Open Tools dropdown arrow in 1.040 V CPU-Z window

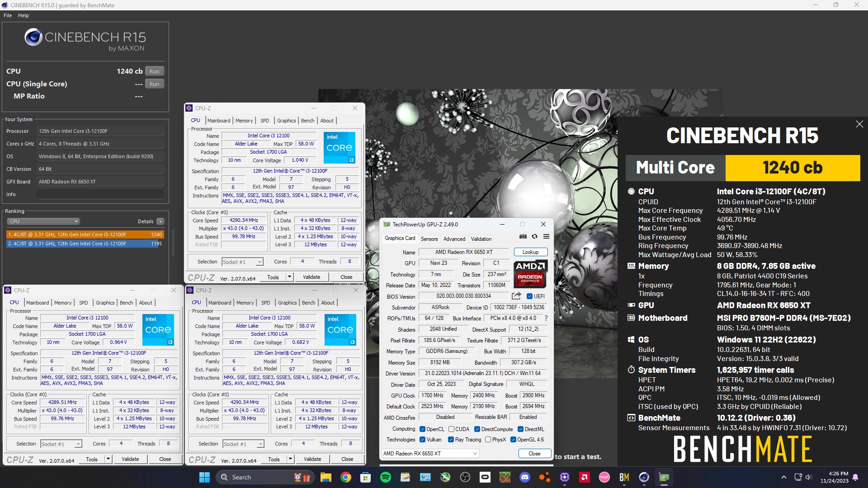coord(289,277)
